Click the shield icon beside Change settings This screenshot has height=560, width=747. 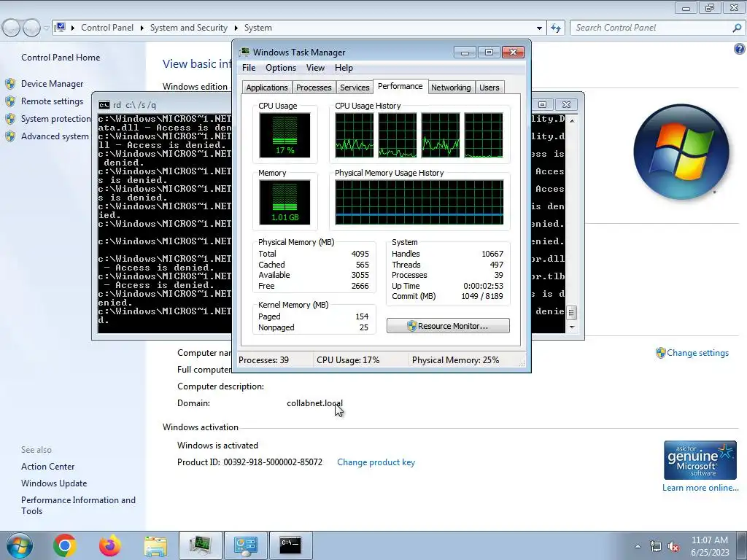(x=660, y=353)
